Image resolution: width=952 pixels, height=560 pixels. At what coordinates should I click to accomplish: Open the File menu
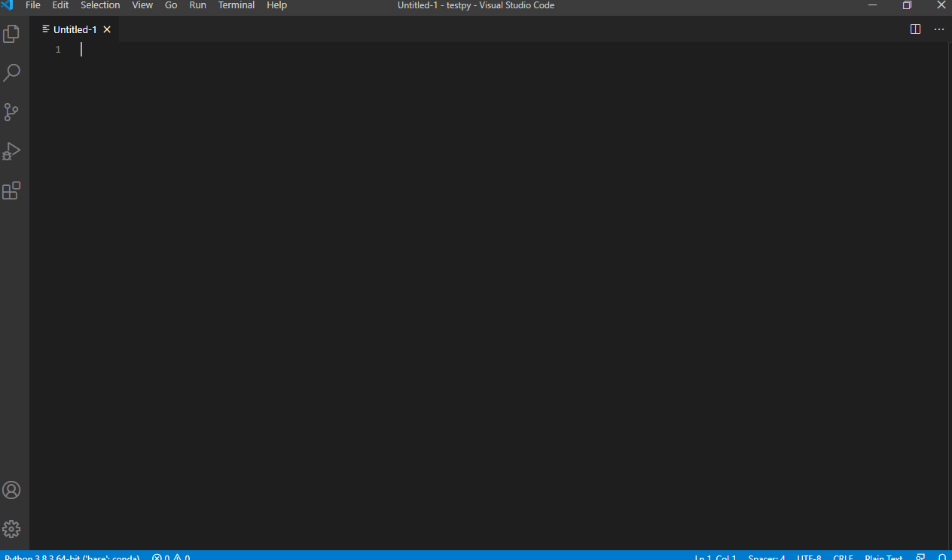point(33,5)
